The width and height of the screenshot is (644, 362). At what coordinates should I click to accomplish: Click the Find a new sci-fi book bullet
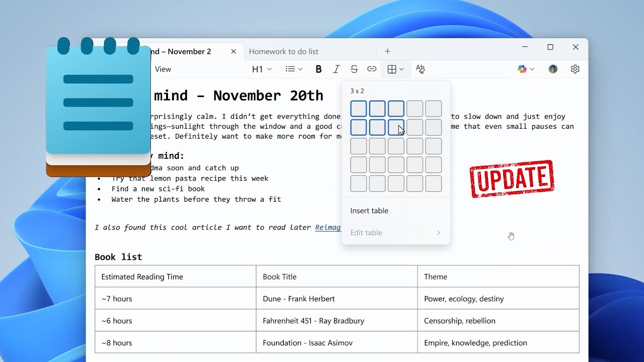158,189
